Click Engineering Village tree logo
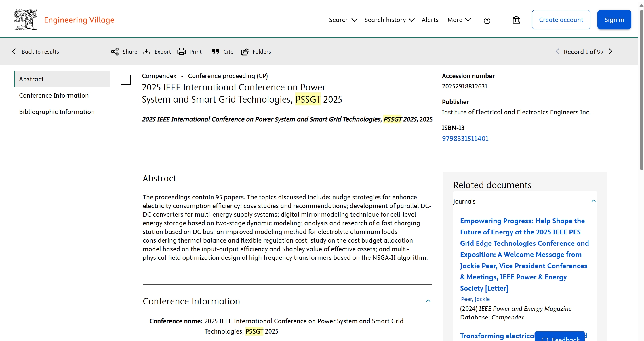644x341 pixels. click(x=26, y=20)
